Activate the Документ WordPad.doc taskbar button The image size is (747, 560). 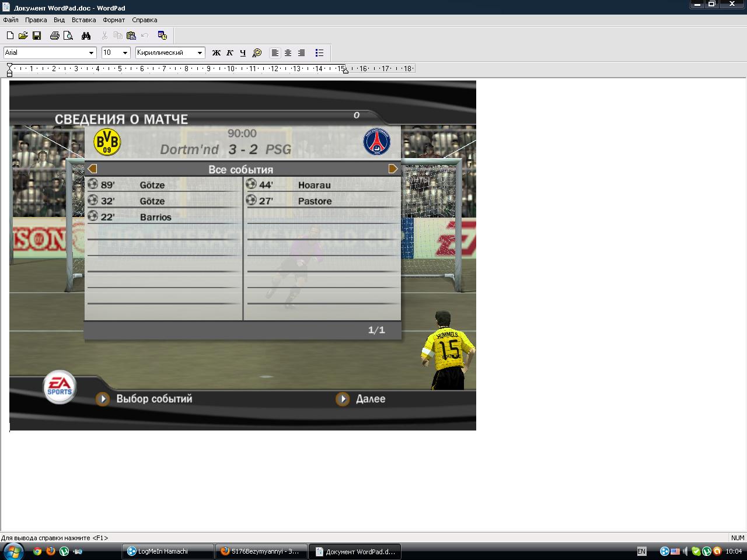(x=355, y=551)
